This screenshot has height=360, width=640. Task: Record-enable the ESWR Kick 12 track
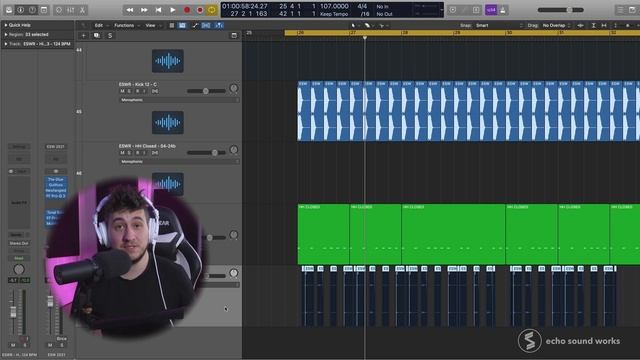click(x=138, y=91)
